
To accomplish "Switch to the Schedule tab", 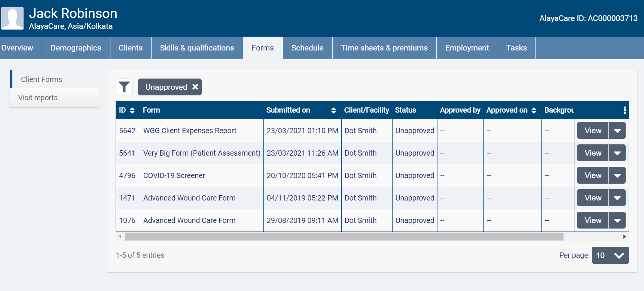I will pyautogui.click(x=307, y=48).
